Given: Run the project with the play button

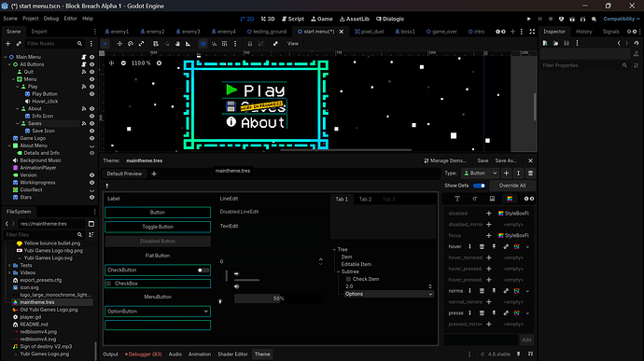Looking at the screenshot, I should (528, 19).
